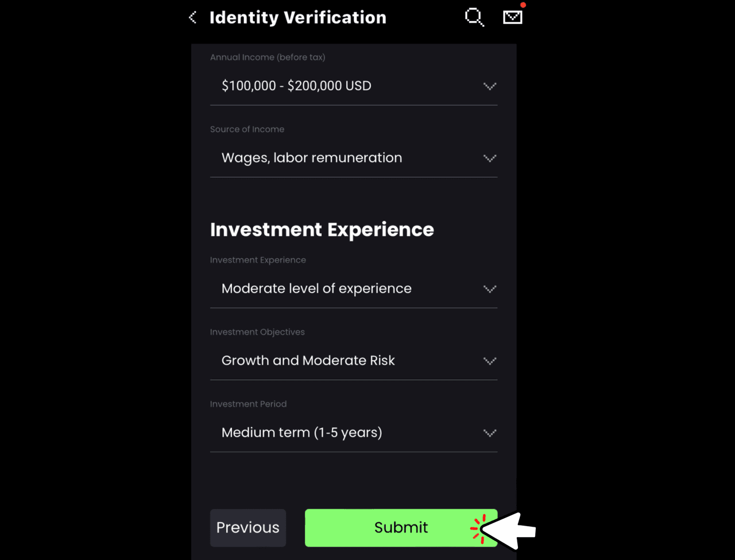Submit the verification form
This screenshot has height=560, width=735.
coord(401,528)
